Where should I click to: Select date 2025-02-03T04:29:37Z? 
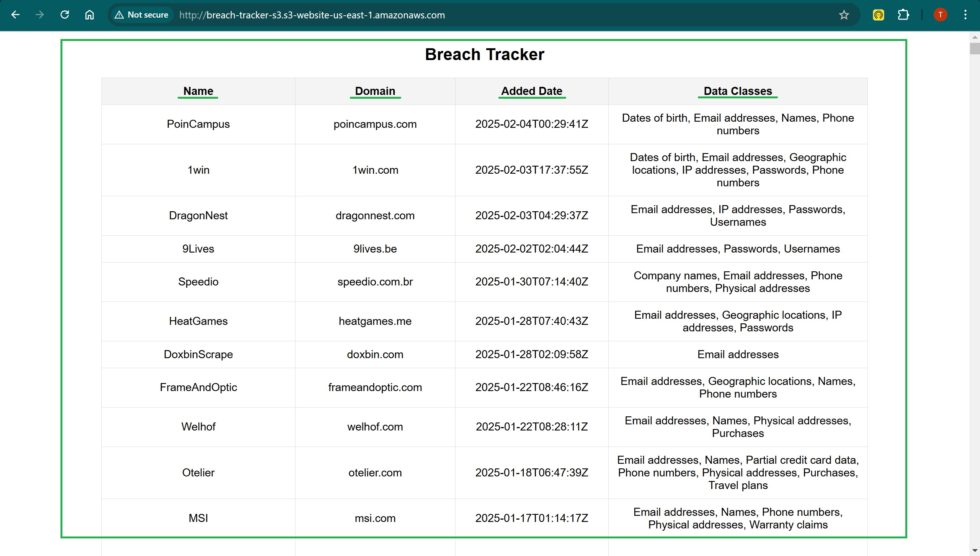tap(532, 216)
